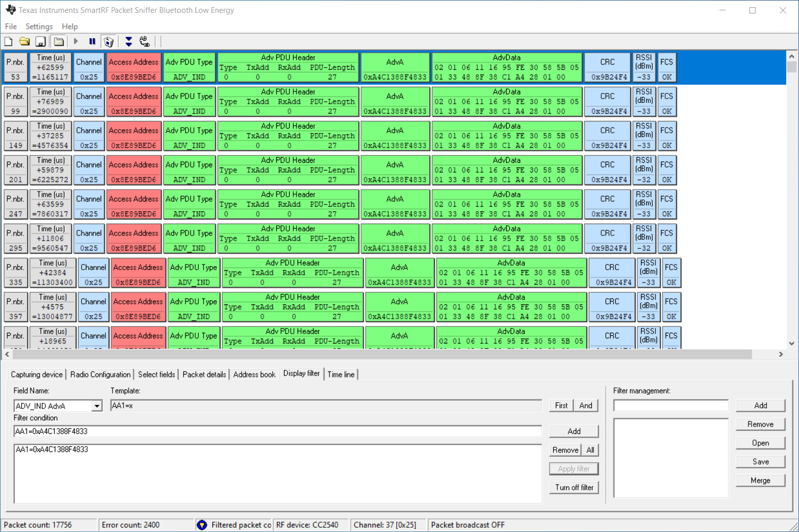Click the horizontal scrollbar left arrow
Image resolution: width=799 pixels, height=532 pixels.
click(x=7, y=354)
